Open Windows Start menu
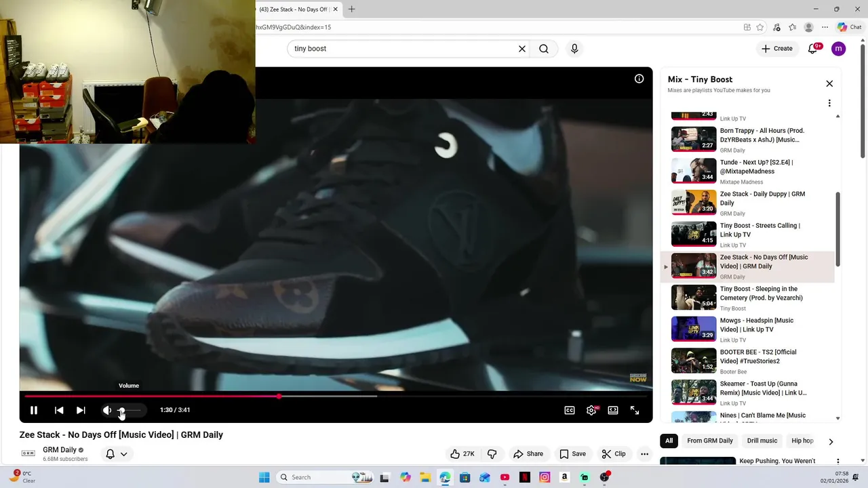 point(264,477)
